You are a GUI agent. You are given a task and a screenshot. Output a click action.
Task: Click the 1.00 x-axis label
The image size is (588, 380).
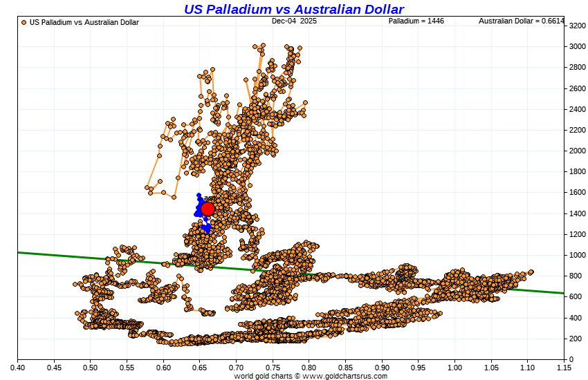[x=454, y=367]
